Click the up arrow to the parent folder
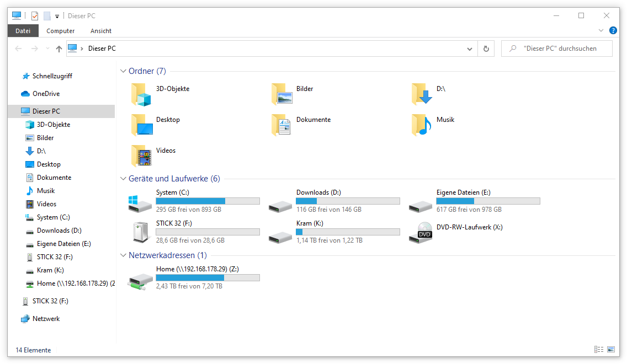The image size is (627, 364). tap(59, 49)
